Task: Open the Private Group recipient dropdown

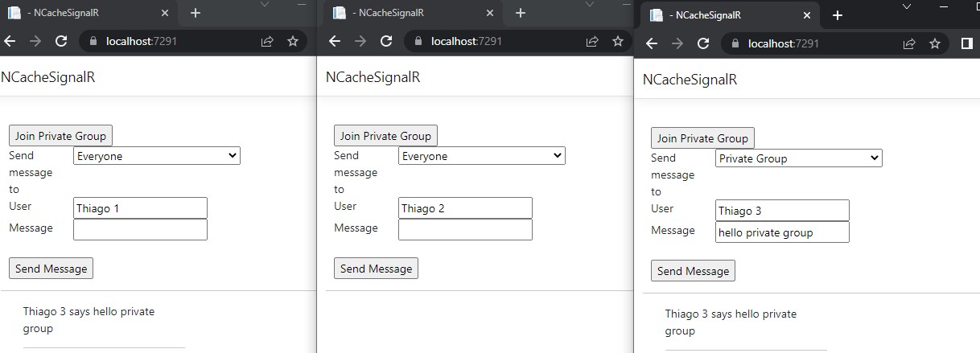Action: 798,158
